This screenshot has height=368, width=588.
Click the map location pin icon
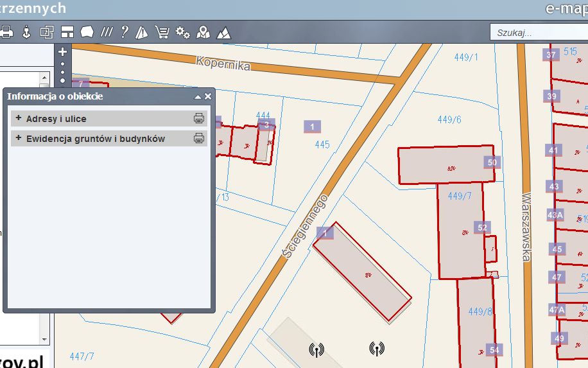point(203,31)
